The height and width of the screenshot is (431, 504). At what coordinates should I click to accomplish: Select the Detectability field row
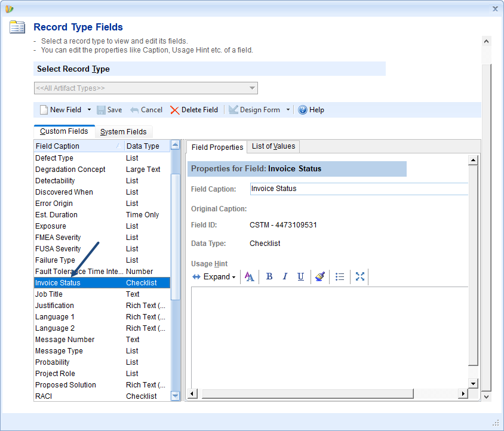(102, 181)
